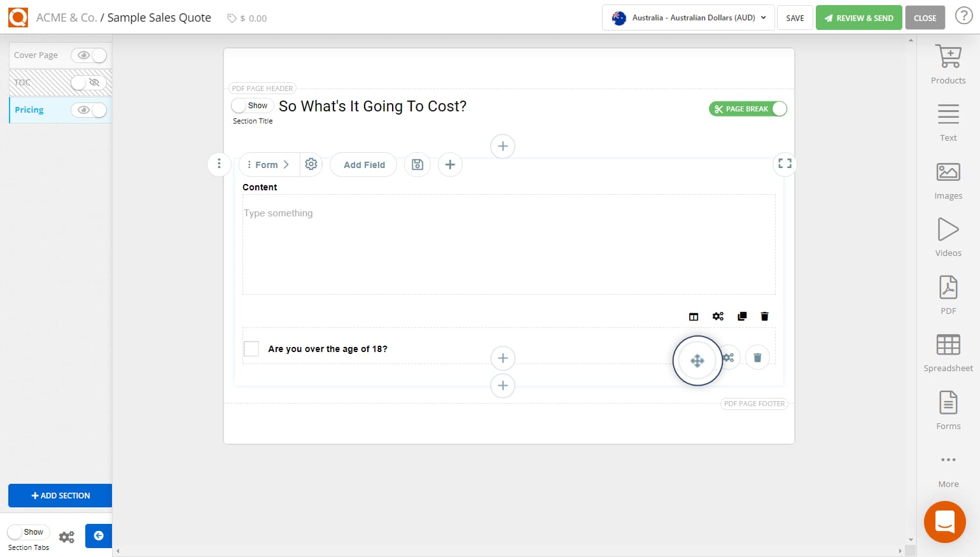Select the Text content element
Viewport: 980px width, 557px height.
[948, 121]
